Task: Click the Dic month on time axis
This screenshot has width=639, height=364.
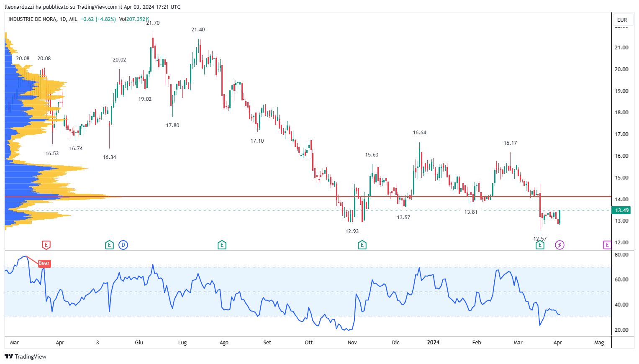Action: (x=396, y=343)
